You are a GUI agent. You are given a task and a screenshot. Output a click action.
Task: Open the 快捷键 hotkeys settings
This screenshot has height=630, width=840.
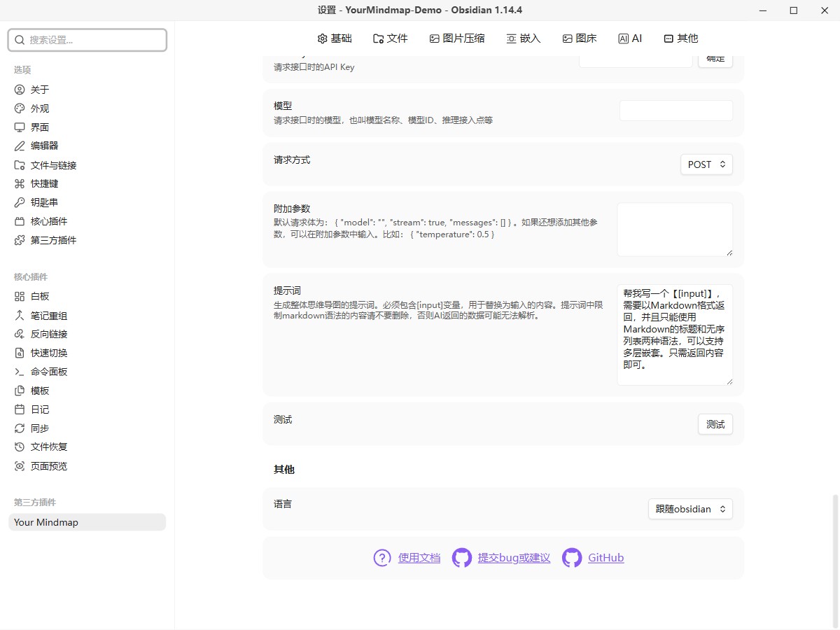pos(87,183)
